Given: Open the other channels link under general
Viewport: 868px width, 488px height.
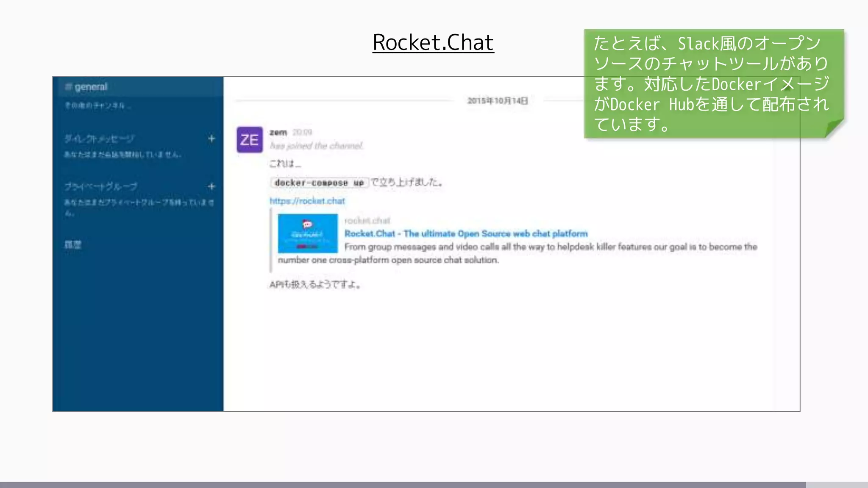Looking at the screenshot, I should click(97, 105).
